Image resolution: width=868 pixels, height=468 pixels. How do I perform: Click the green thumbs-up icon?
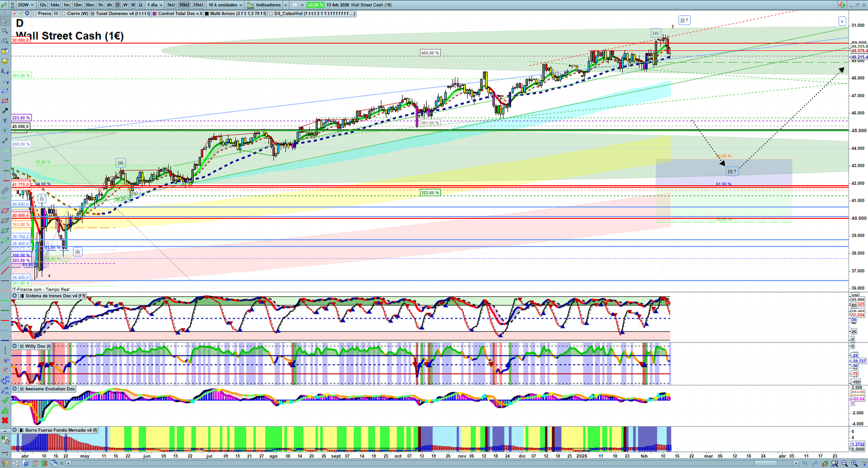pos(5,410)
